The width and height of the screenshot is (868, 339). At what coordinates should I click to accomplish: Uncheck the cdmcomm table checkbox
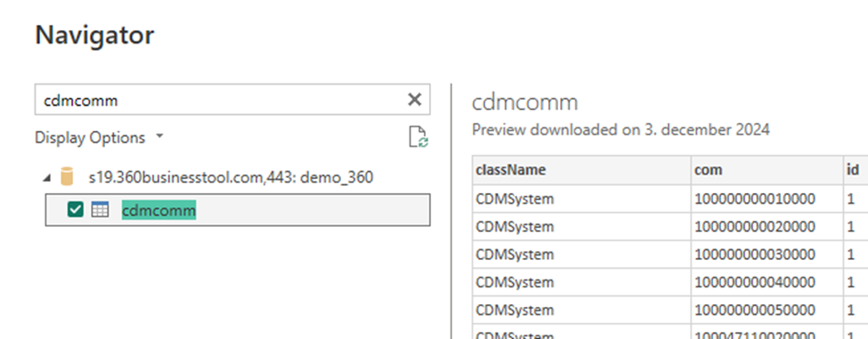click(x=75, y=210)
